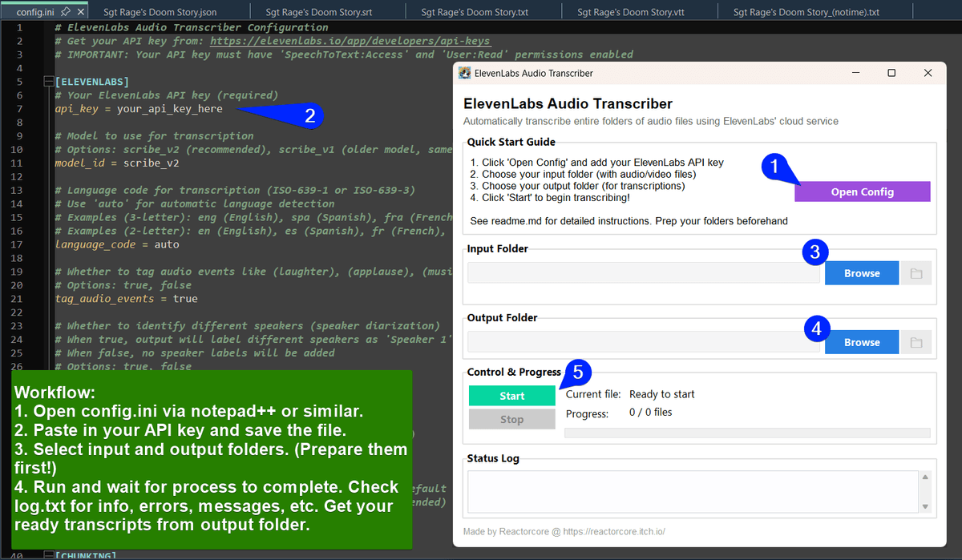Place cursor on 'your_api_key_here' value
Screen dimensions: 962x560
click(170, 109)
